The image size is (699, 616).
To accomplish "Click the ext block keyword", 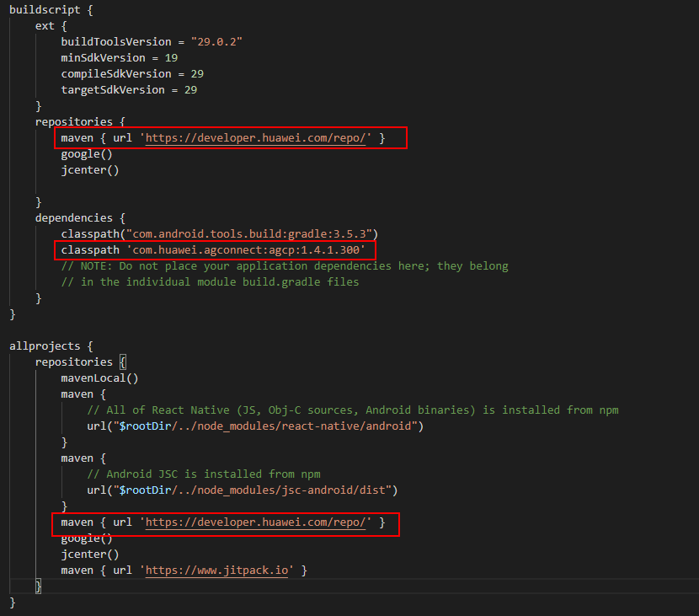I will tap(45, 26).
